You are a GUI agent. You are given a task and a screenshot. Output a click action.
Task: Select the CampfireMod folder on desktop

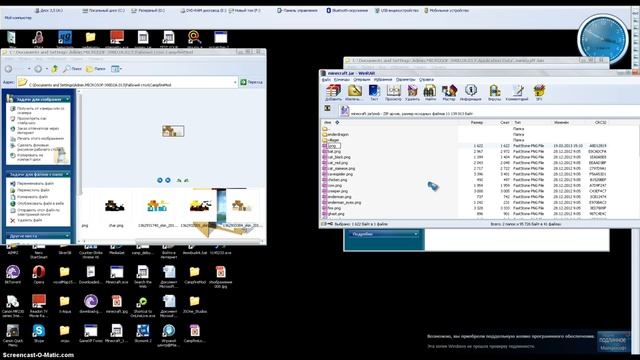[195, 275]
